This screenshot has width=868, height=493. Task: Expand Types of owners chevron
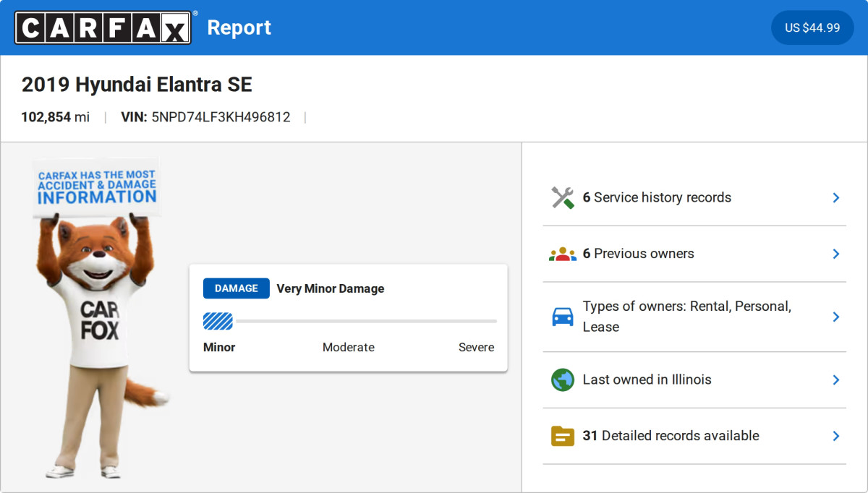[x=835, y=317]
